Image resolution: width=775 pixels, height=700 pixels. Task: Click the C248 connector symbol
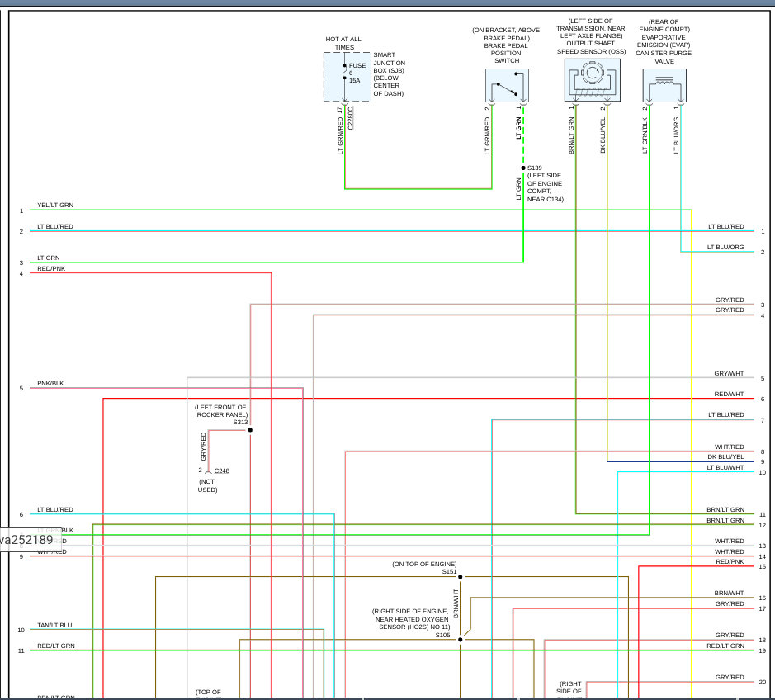pyautogui.click(x=208, y=471)
